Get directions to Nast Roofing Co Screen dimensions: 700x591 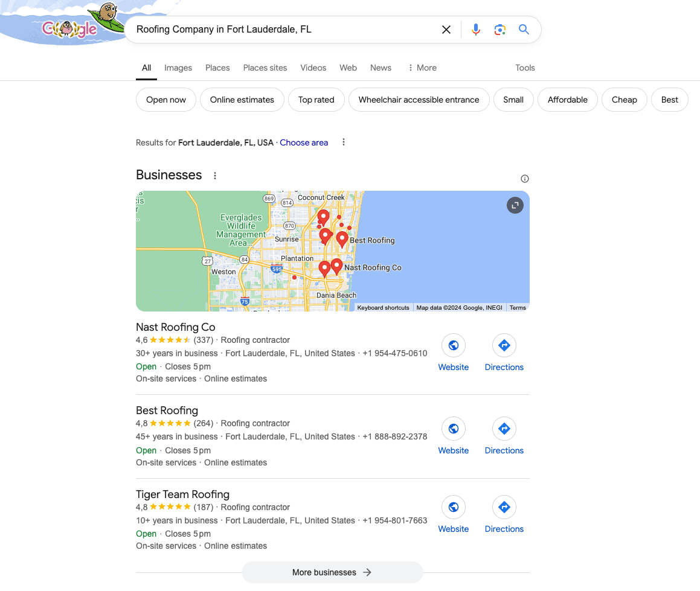pos(504,345)
